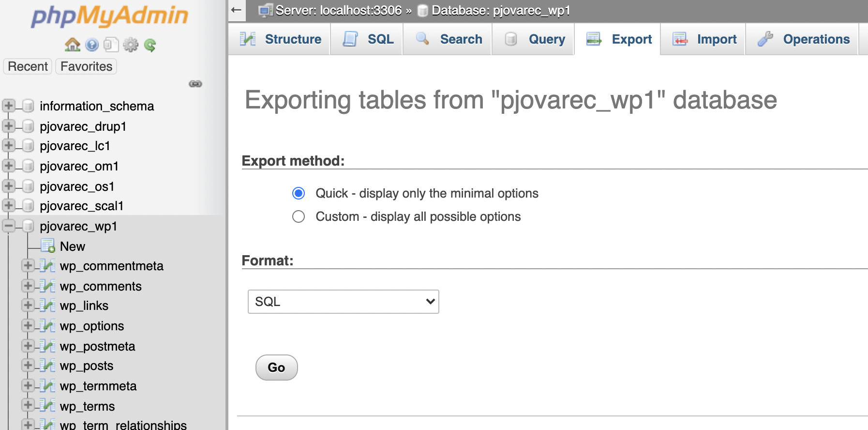Select the Quick export method radio
The height and width of the screenshot is (430, 868).
click(299, 193)
